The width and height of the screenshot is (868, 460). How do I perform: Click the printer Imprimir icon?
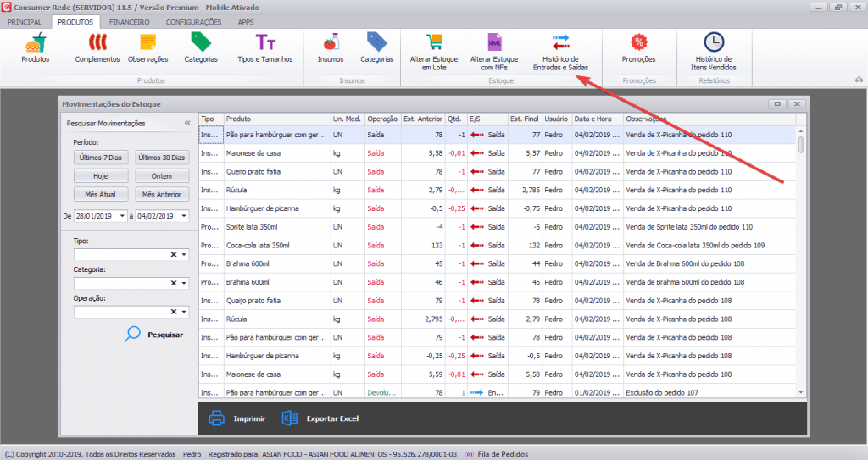point(216,418)
